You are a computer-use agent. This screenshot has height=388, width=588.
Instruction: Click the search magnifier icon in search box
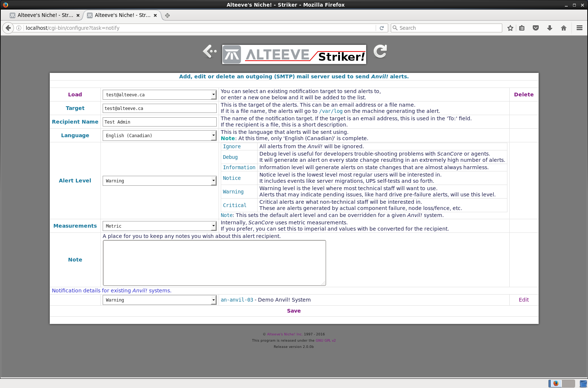point(395,28)
